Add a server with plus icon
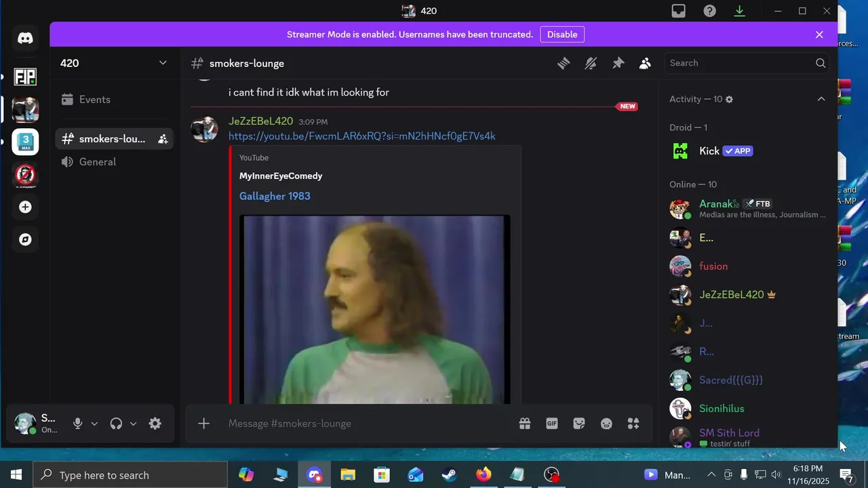 click(25, 207)
